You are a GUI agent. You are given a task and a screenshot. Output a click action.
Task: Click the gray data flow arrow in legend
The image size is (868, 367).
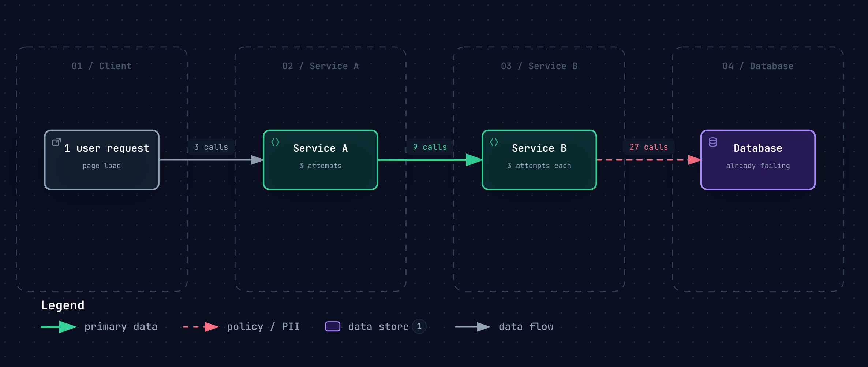473,327
